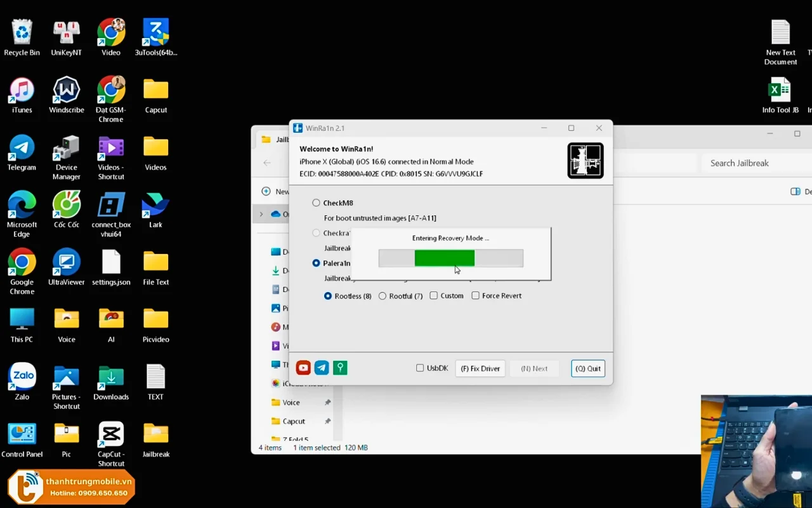This screenshot has width=812, height=508.
Task: Launch Cốc Cốc browser icon
Action: [66, 210]
